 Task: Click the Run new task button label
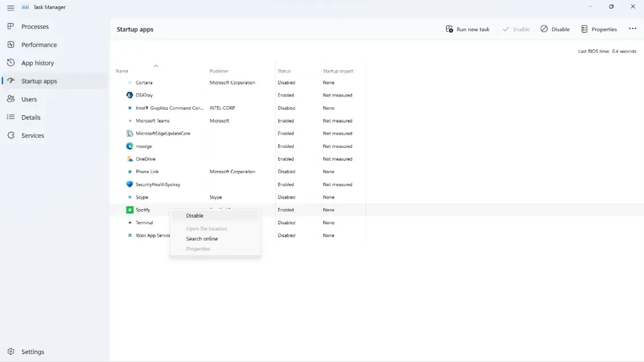[473, 29]
